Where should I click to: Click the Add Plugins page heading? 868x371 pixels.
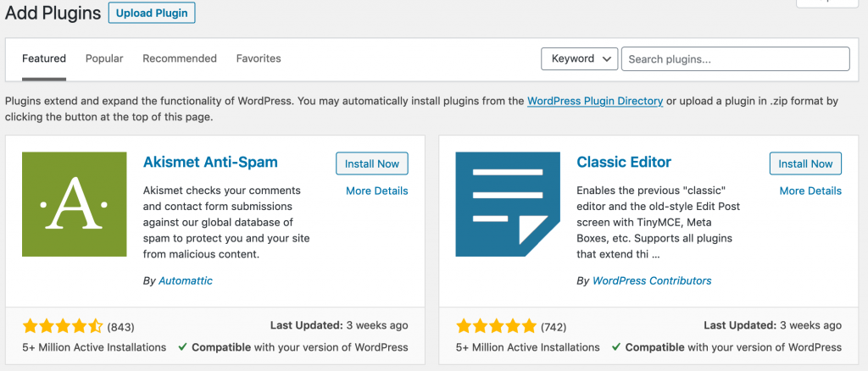click(x=53, y=14)
